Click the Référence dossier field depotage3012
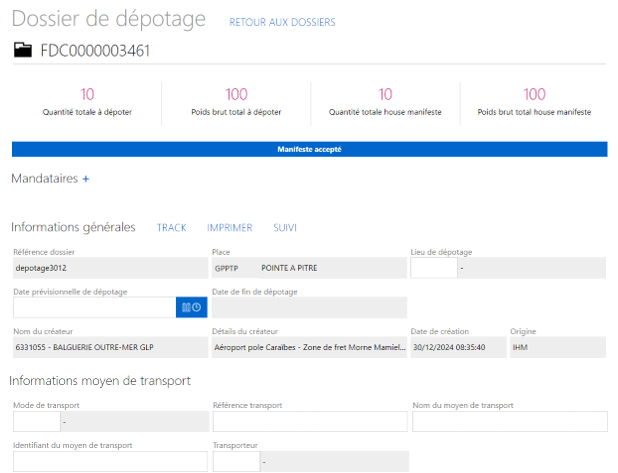This screenshot has height=473, width=618. pyautogui.click(x=109, y=268)
